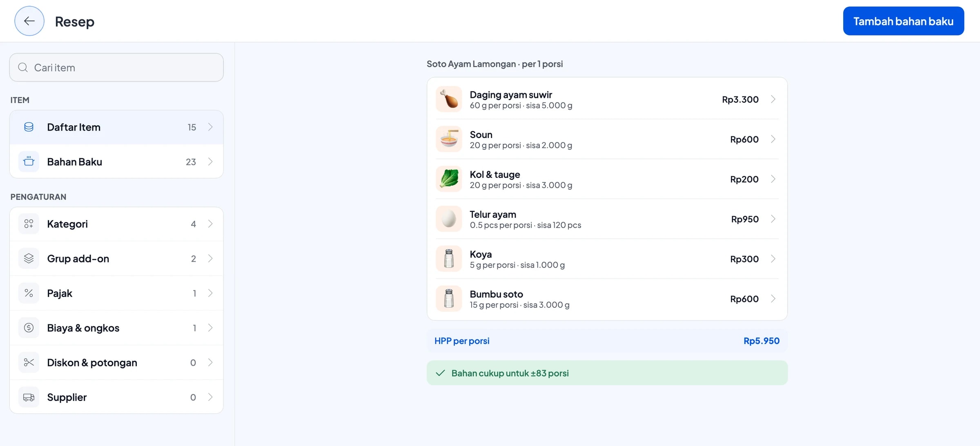
Task: Click Tambah bahan baku button
Action: click(x=903, y=21)
